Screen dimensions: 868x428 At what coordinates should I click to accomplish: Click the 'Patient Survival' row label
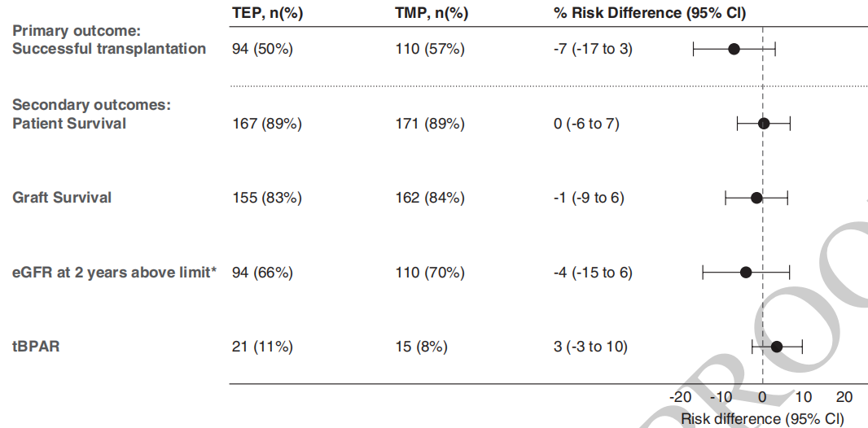(x=69, y=124)
